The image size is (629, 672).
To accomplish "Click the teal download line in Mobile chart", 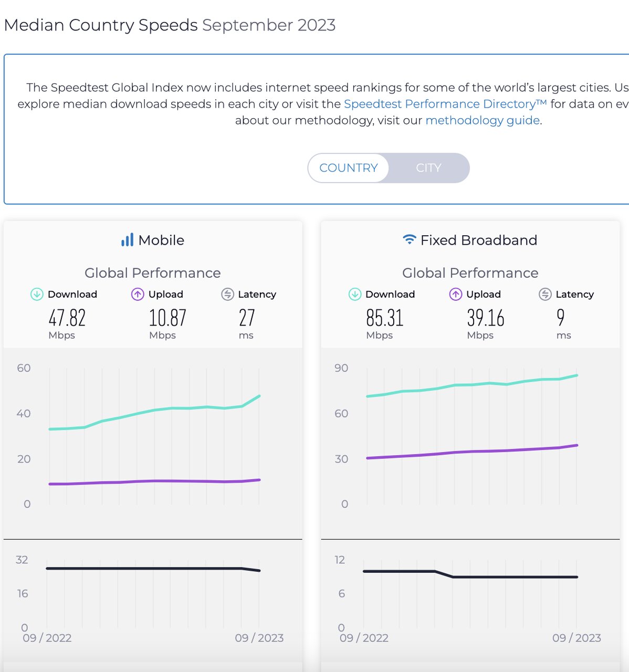I will [154, 410].
